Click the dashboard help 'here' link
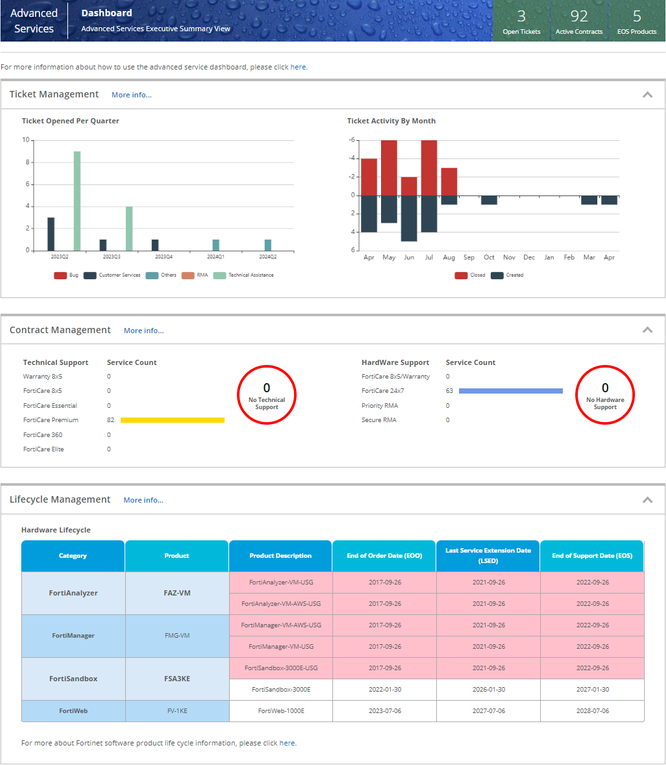The height and width of the screenshot is (765, 666). pos(298,67)
